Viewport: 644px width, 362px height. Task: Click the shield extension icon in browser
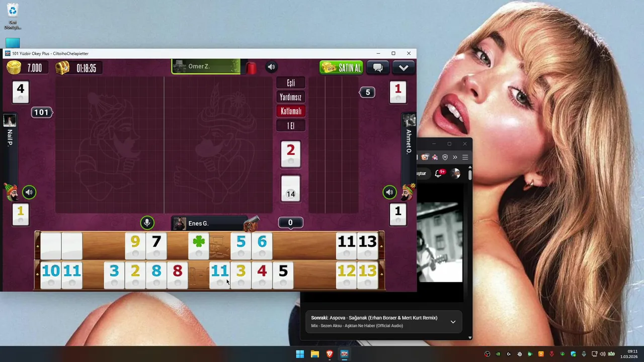445,157
